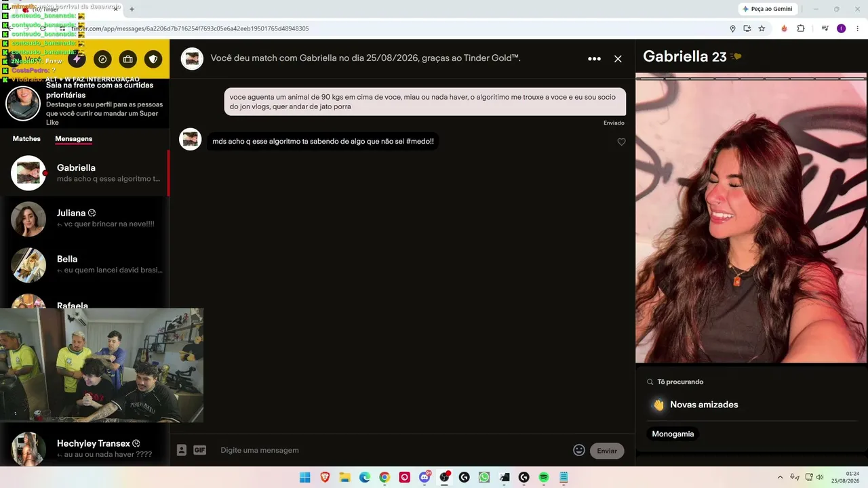Click the 'Monogamia' tag on the profile
This screenshot has height=488, width=868.
tap(673, 434)
